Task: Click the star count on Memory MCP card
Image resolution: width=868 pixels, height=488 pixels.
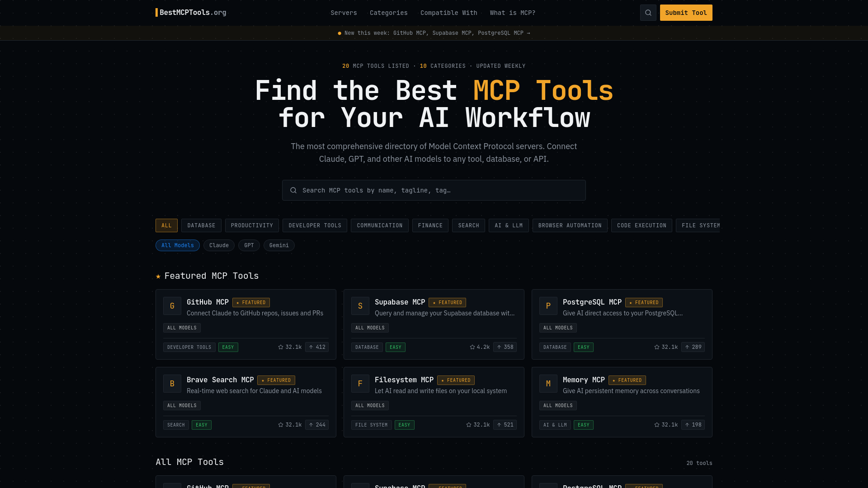Action: coord(666,425)
